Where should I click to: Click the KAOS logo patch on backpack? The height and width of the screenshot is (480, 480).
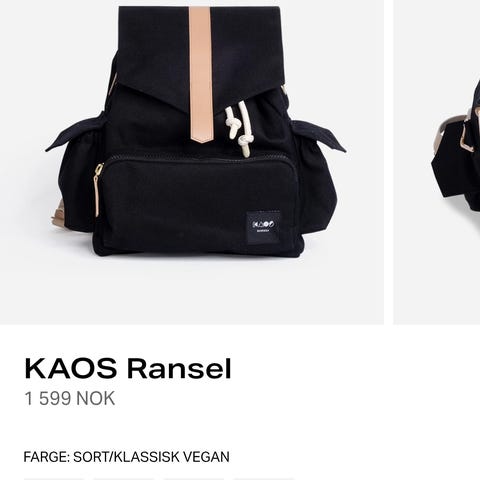[x=263, y=227]
